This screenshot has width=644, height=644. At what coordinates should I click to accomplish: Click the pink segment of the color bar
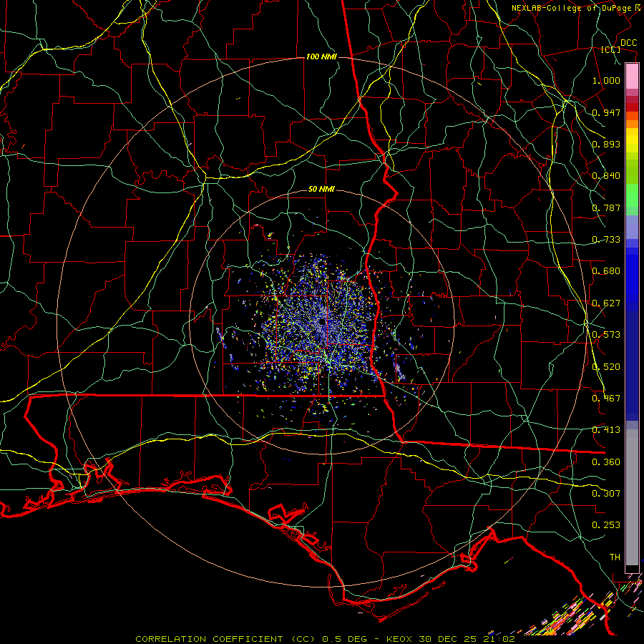tap(632, 77)
